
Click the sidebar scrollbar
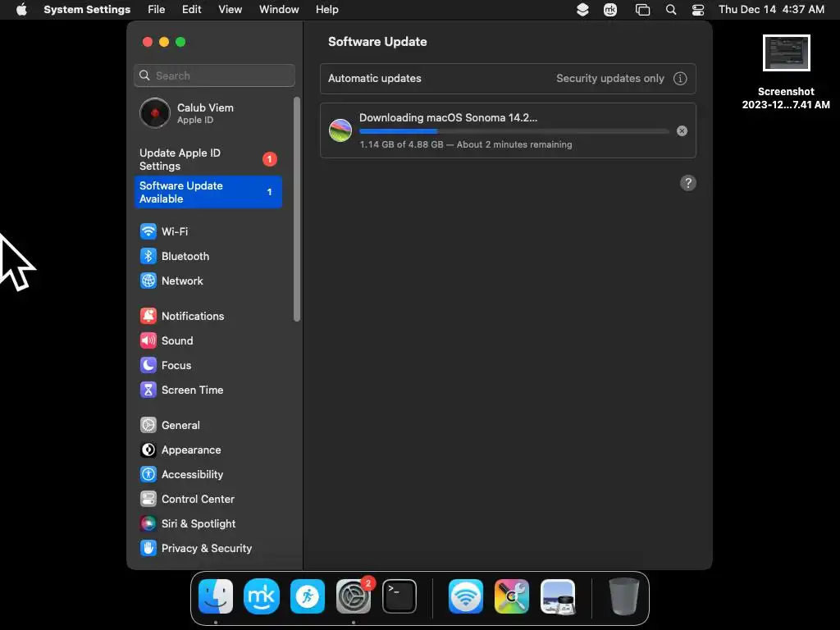pyautogui.click(x=297, y=209)
